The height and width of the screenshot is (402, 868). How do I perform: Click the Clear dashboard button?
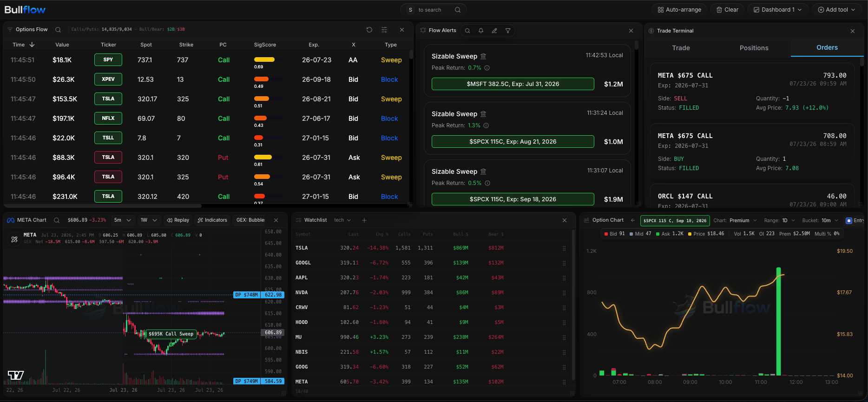727,10
